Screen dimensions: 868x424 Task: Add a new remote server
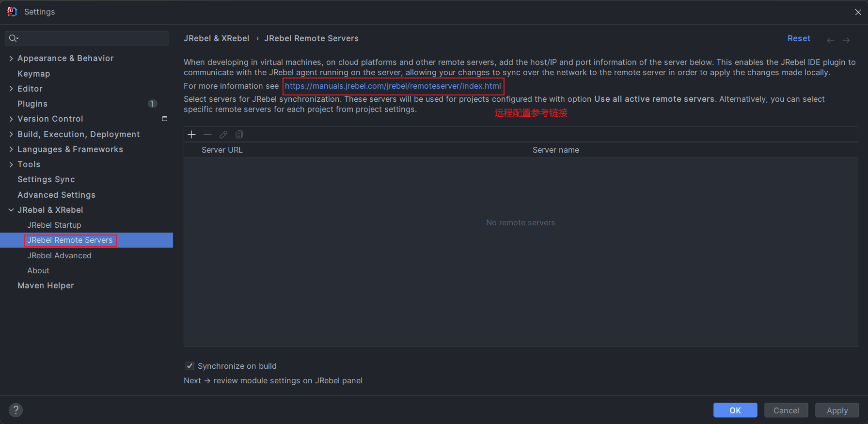tap(192, 135)
